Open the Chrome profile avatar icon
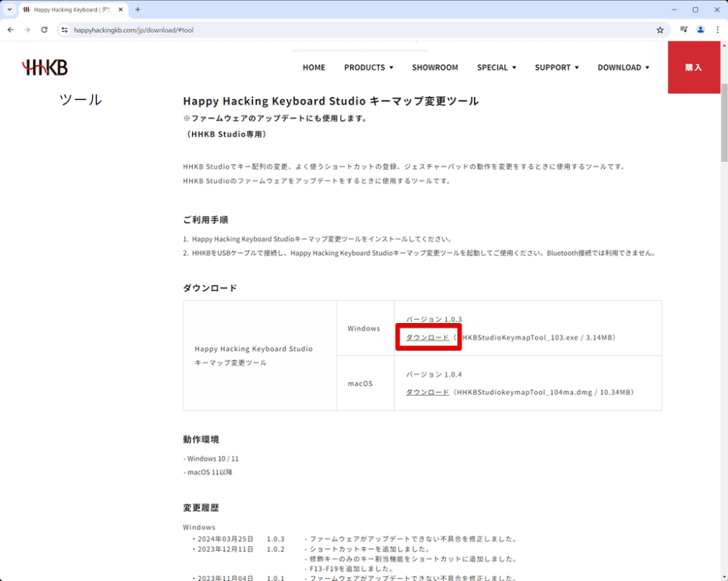Screen dimensions: 728x581 pos(701,29)
